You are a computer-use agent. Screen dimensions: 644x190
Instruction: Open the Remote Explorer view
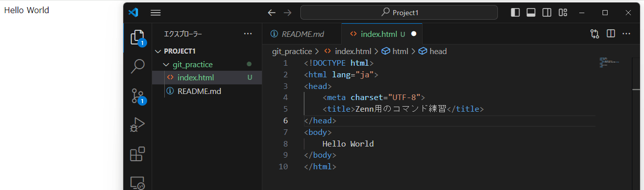point(137,182)
